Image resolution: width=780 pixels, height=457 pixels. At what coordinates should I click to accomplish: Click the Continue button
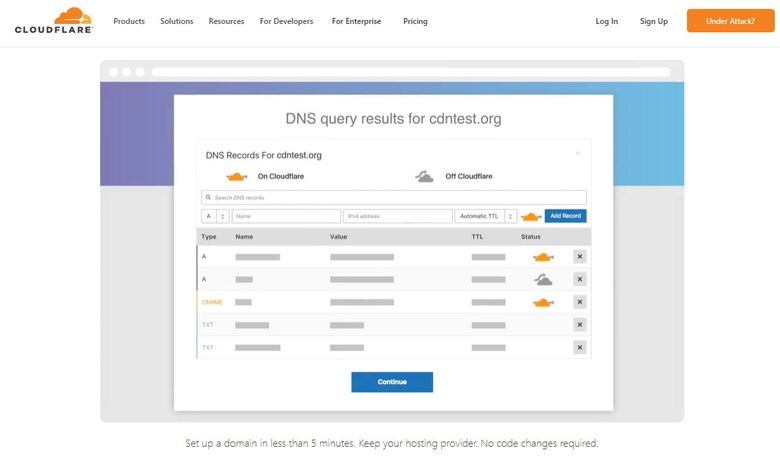(392, 382)
